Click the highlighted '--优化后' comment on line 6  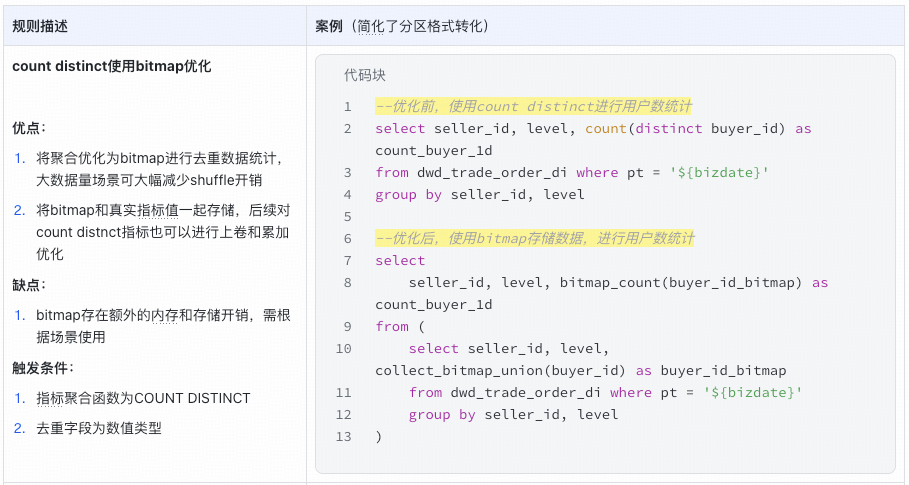click(534, 239)
